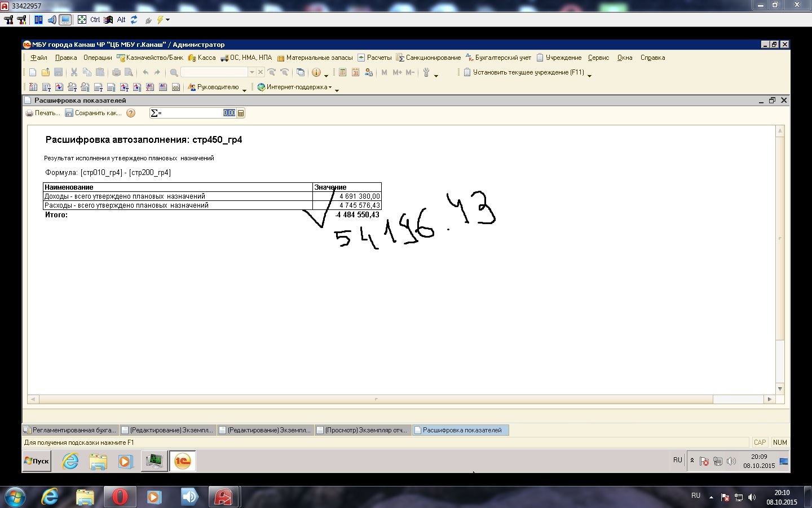The height and width of the screenshot is (508, 812).
Task: Click the open file folder icon
Action: tap(46, 72)
